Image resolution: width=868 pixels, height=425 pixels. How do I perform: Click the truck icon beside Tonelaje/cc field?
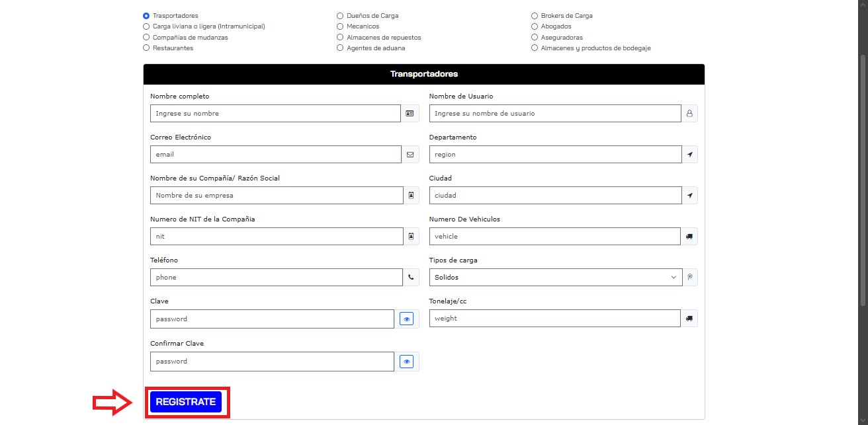pos(689,319)
